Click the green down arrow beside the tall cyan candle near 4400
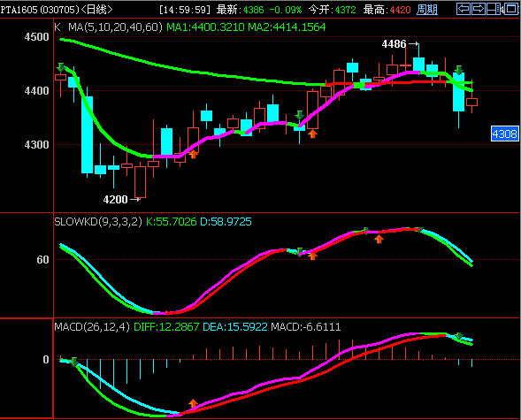This screenshot has width=521, height=420. point(459,70)
